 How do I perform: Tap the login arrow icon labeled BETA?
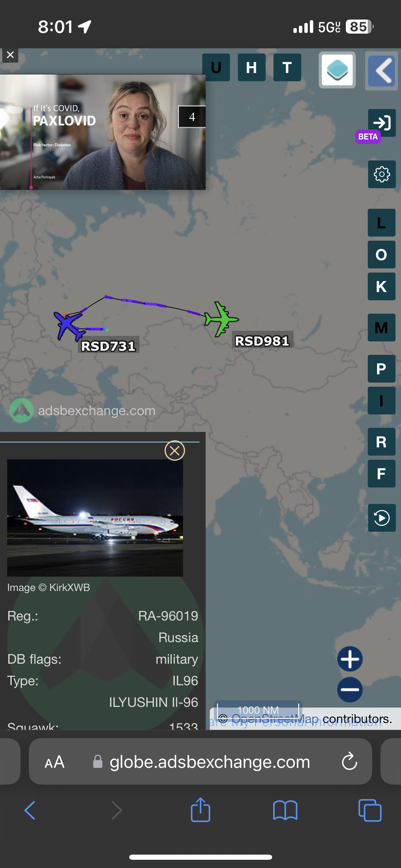382,123
